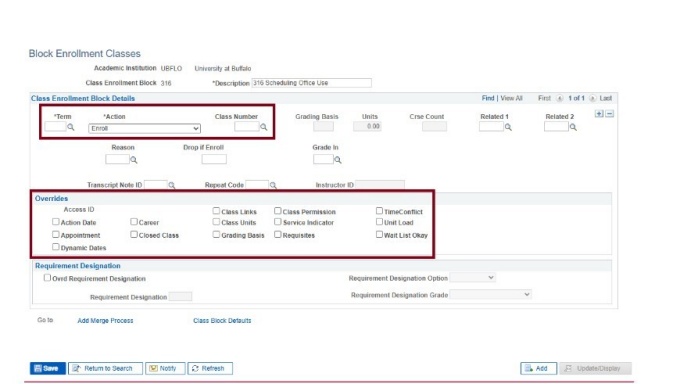Check the Career override box
The image size is (680, 384).
[134, 222]
